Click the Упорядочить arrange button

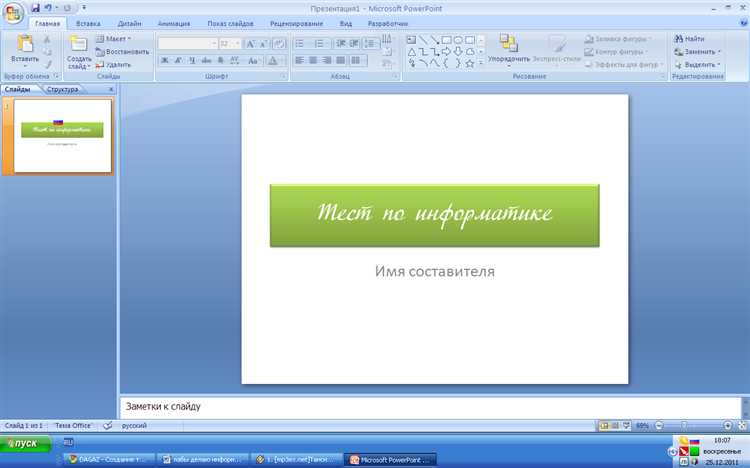click(x=509, y=49)
